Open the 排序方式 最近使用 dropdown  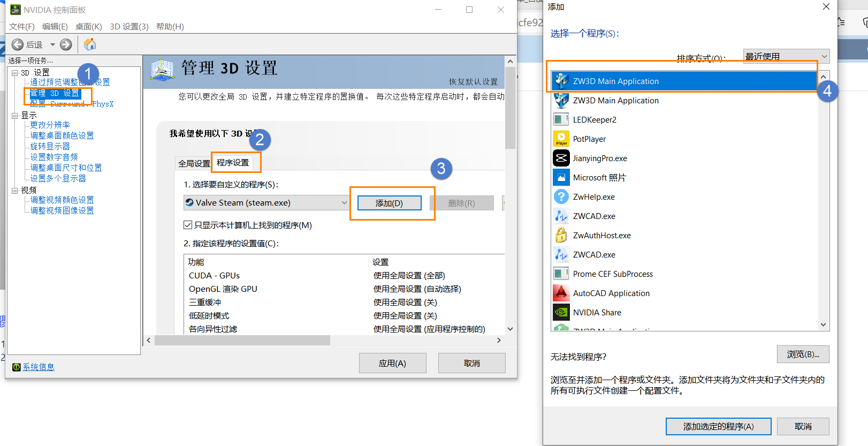pos(786,56)
